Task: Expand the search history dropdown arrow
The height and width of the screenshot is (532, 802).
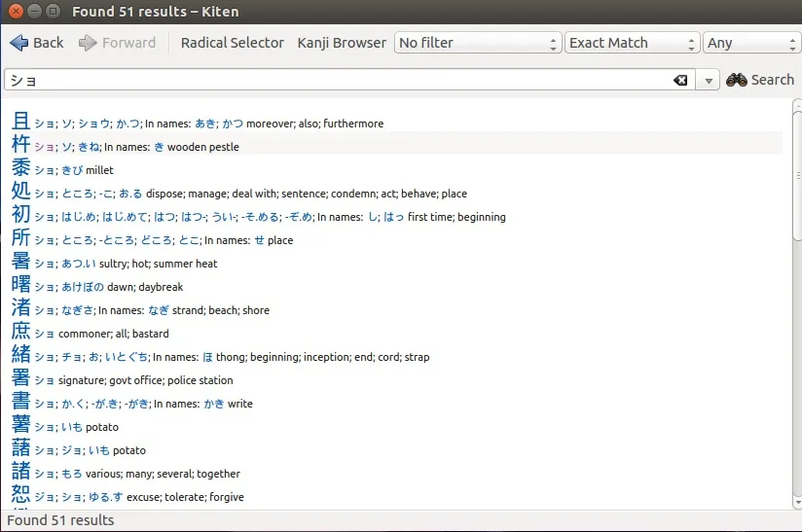Action: 710,81
